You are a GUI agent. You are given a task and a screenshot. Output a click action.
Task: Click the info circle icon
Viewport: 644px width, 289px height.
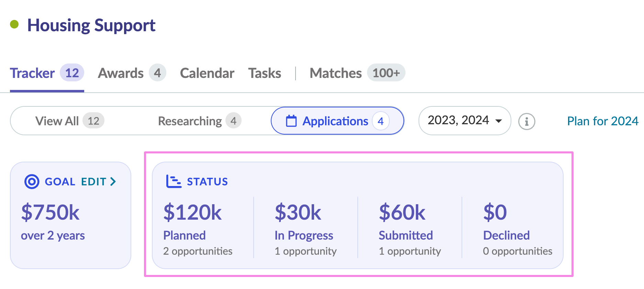[x=526, y=122]
